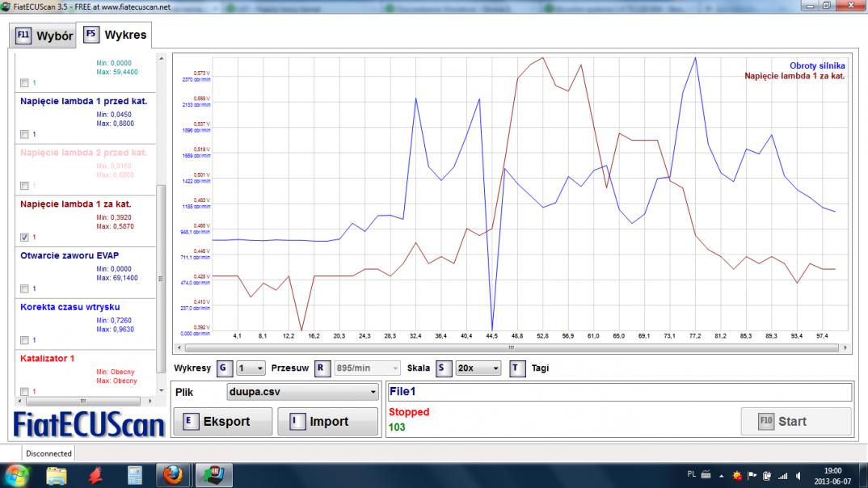Viewport: 868px width, 488px height.
Task: Click the parameter list vertical scrollbar thumb
Action: tap(161, 279)
